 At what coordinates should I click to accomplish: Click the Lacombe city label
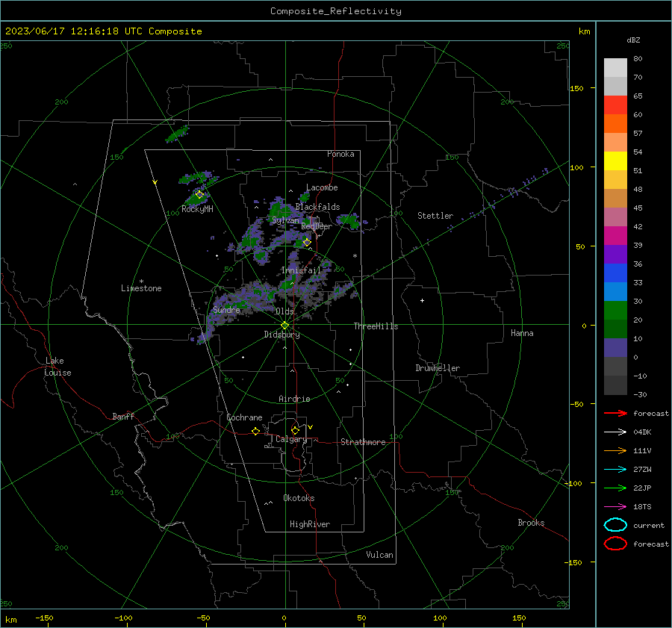pos(322,187)
